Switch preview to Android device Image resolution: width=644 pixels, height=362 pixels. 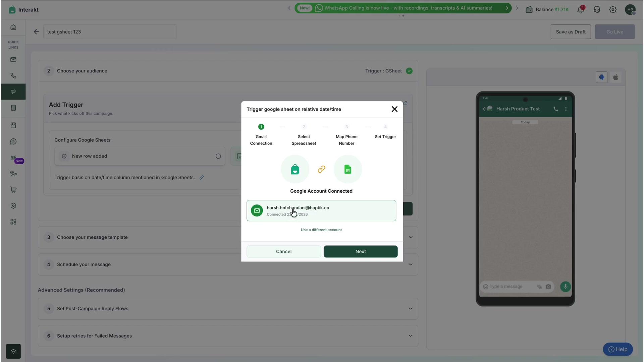[601, 77]
